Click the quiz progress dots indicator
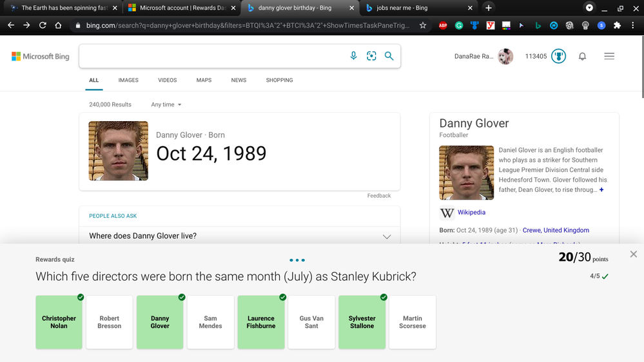The width and height of the screenshot is (644, 362). [x=297, y=260]
